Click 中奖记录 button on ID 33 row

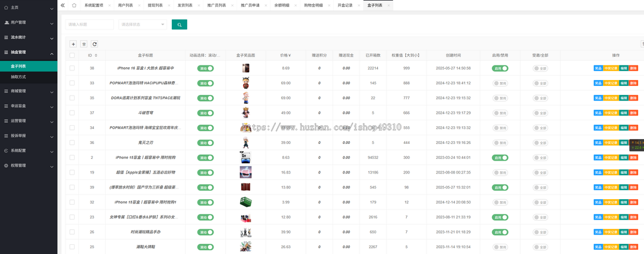[611, 83]
